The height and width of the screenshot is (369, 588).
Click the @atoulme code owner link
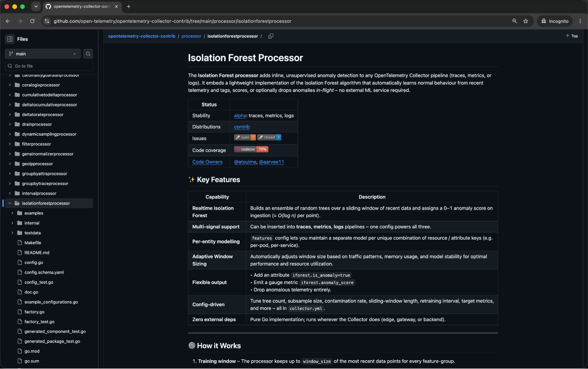click(245, 162)
